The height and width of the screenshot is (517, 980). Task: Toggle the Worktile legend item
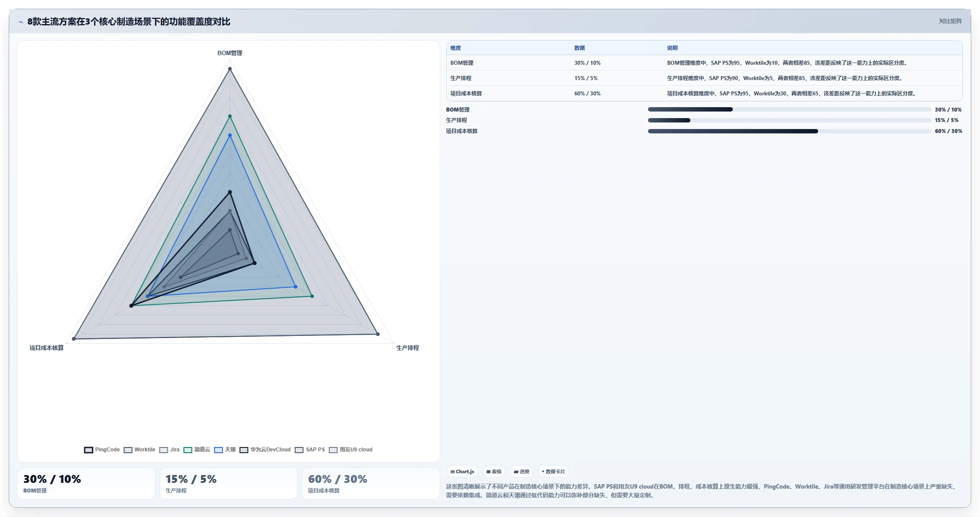140,450
